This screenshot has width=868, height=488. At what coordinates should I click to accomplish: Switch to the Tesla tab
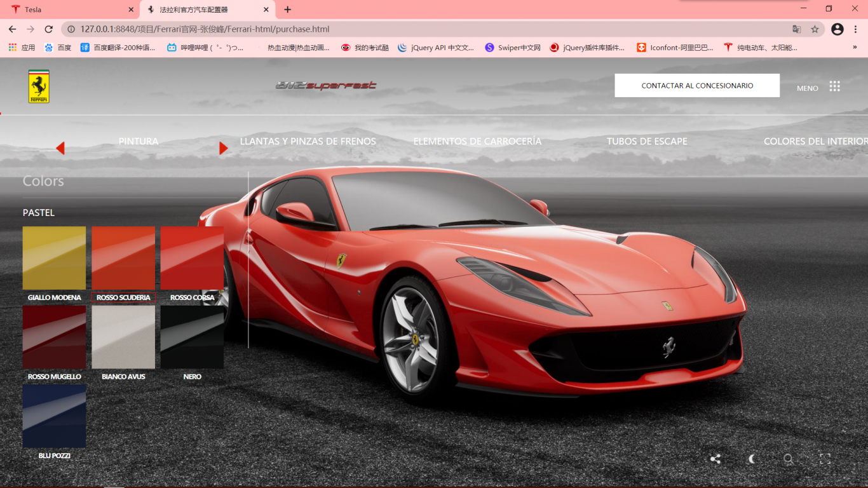70,10
